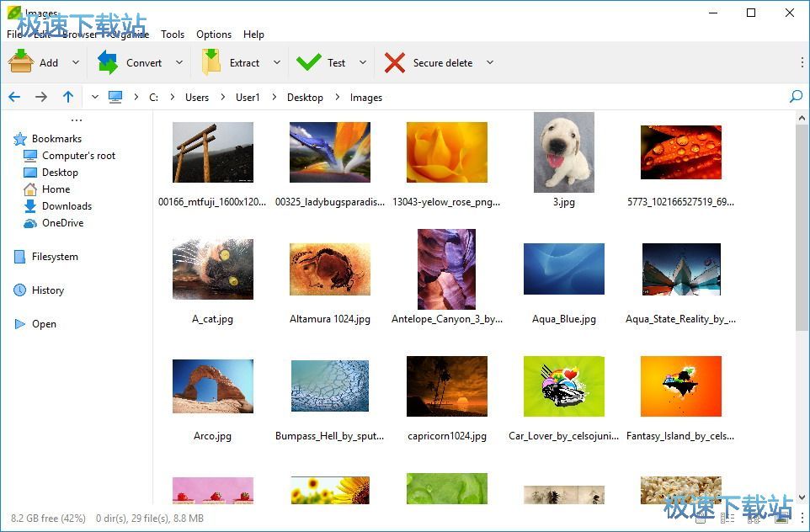Screen dimensions: 810x532
Task: Click the '8.2 GB free (42%)' status text
Action: [x=49, y=518]
